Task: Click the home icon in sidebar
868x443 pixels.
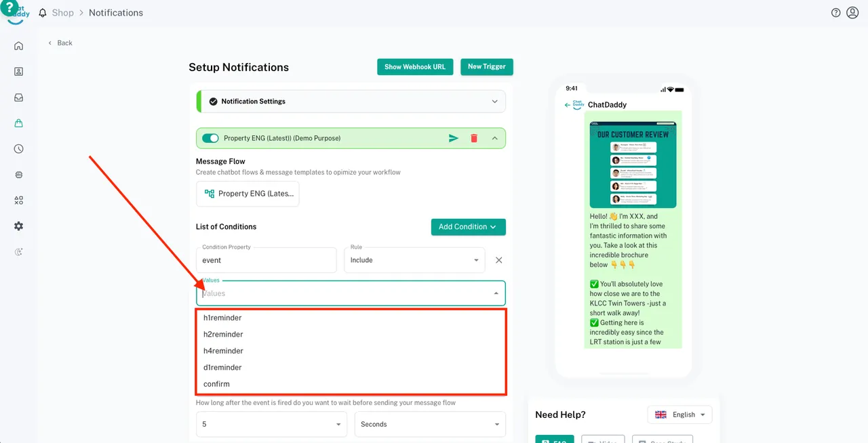Action: (x=18, y=46)
